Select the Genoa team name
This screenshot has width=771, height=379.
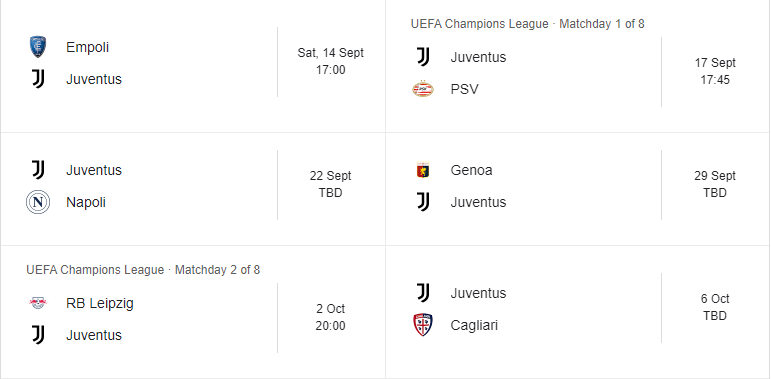point(471,170)
